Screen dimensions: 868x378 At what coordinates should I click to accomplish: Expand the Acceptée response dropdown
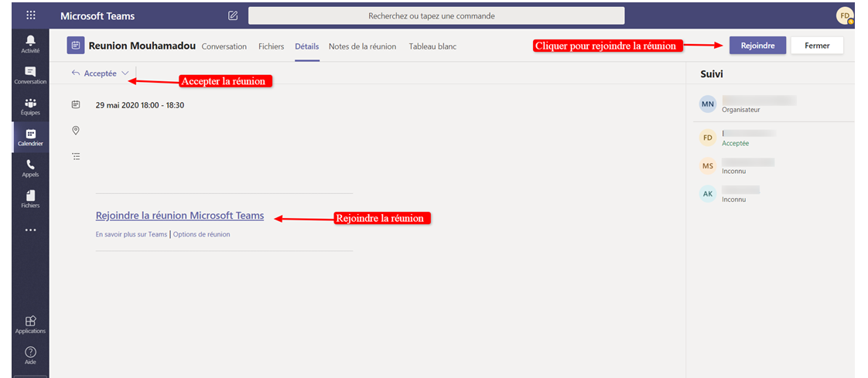(x=125, y=73)
